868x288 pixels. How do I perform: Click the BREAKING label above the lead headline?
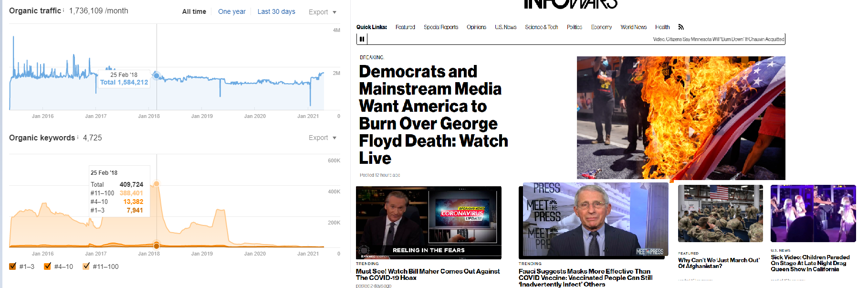(x=372, y=57)
